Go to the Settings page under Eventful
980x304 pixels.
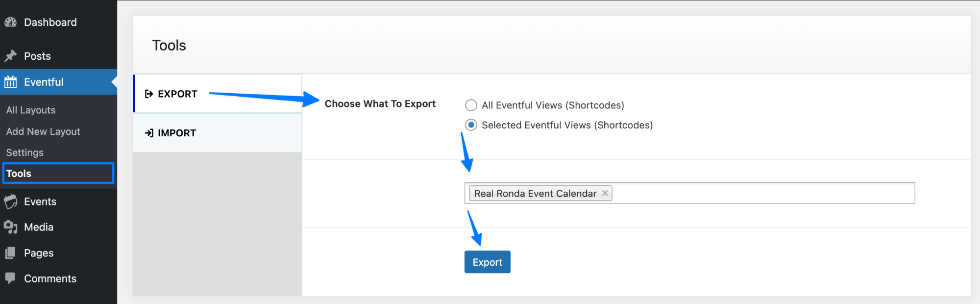pos(24,152)
